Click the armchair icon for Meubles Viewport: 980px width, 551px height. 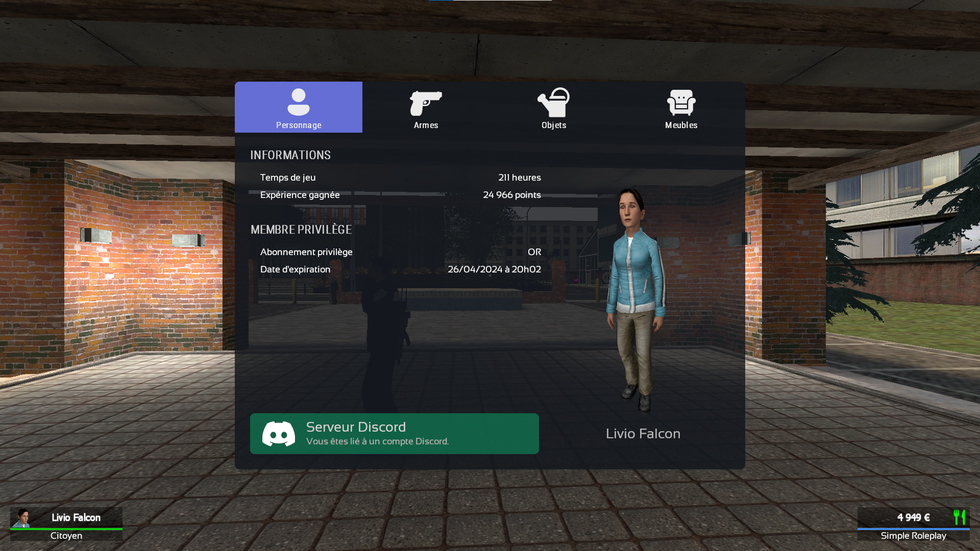681,103
